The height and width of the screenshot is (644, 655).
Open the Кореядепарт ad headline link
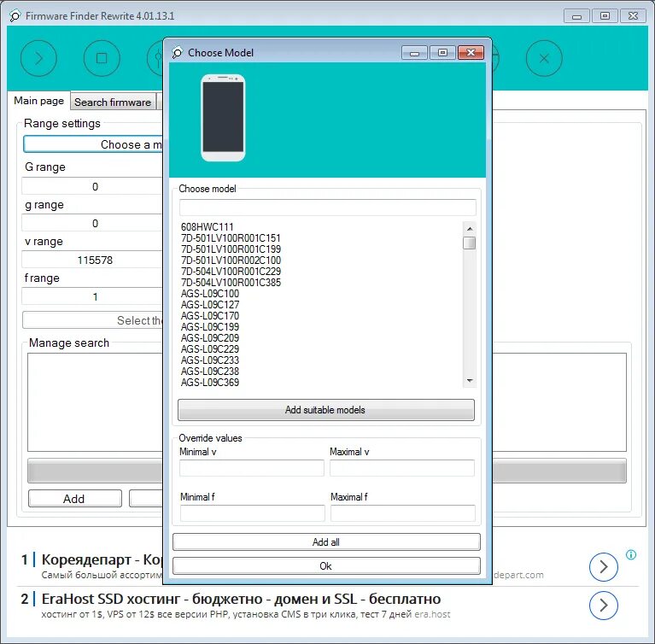(x=102, y=559)
